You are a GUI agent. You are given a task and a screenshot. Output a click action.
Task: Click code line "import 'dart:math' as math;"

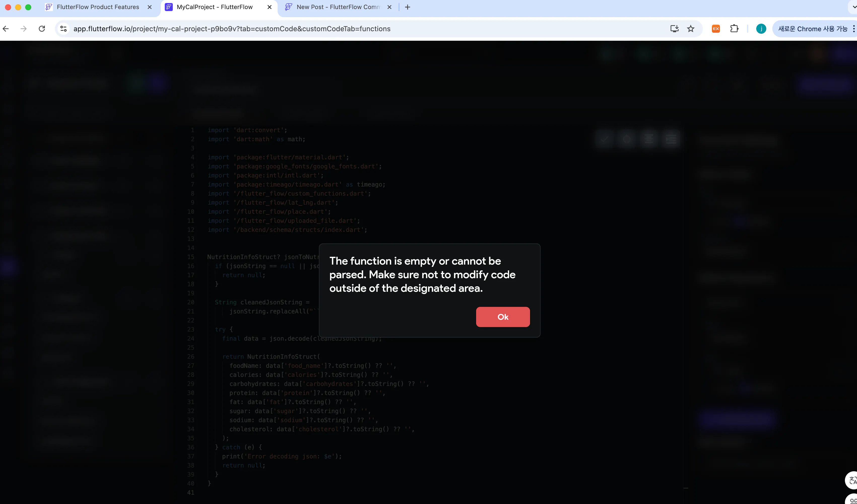point(256,139)
